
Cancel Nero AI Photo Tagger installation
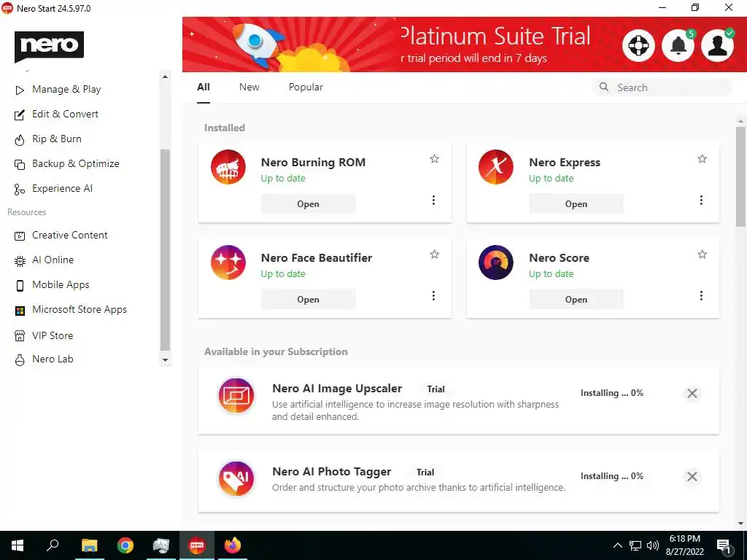click(692, 476)
